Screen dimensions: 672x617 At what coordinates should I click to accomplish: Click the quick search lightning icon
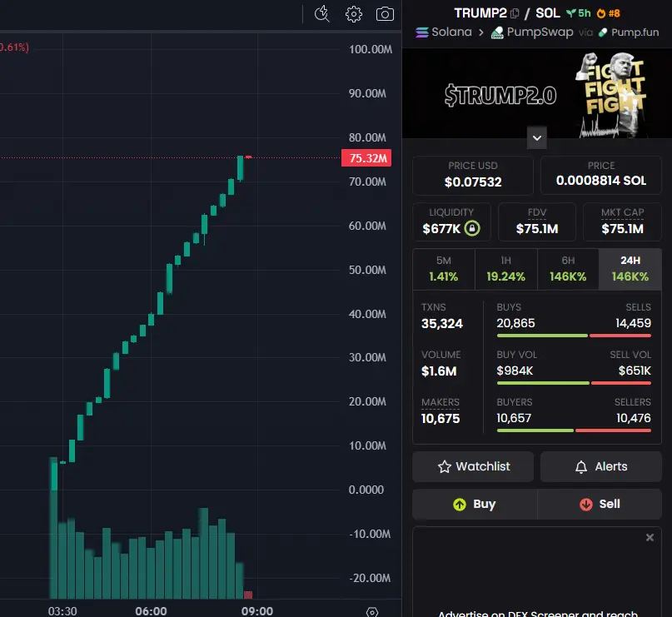click(322, 13)
